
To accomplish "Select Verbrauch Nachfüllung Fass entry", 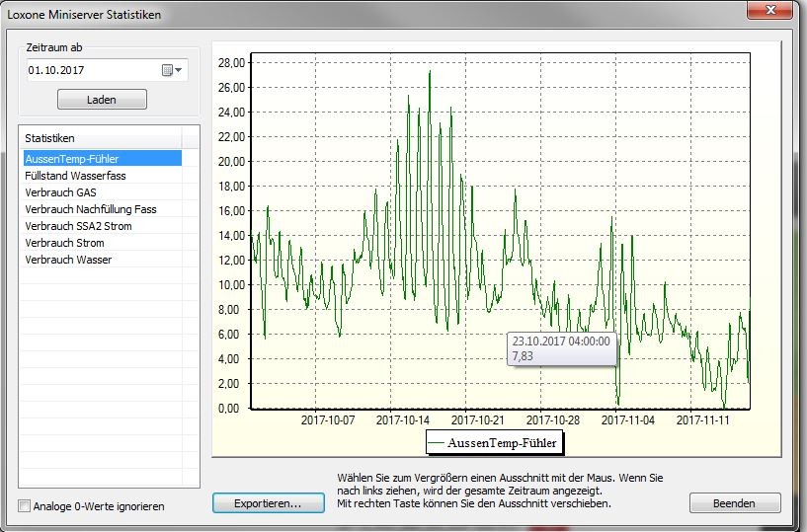I will 90,209.
